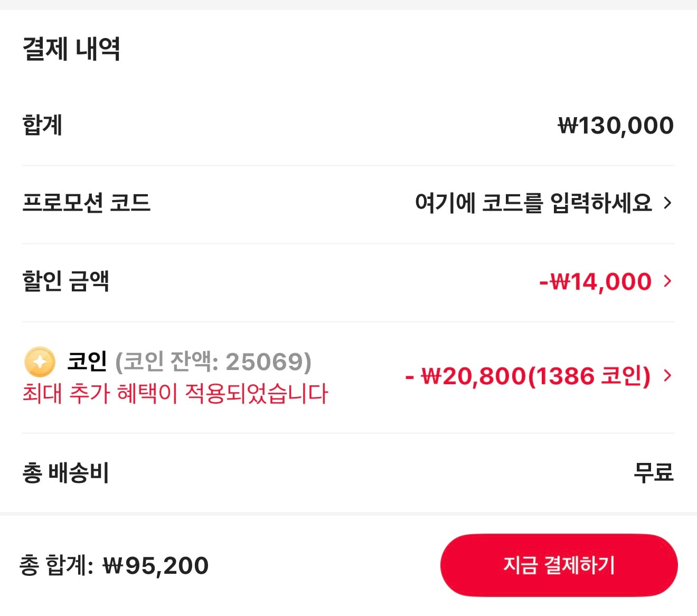Tap the -₩20,800(1386 코인) coin deduction
The image size is (697, 616).
tap(528, 376)
